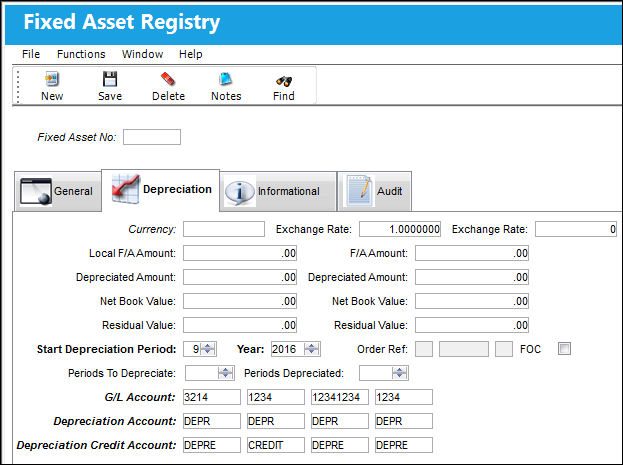Click the last Order Ref box
Image resolution: width=623 pixels, height=465 pixels.
[504, 349]
